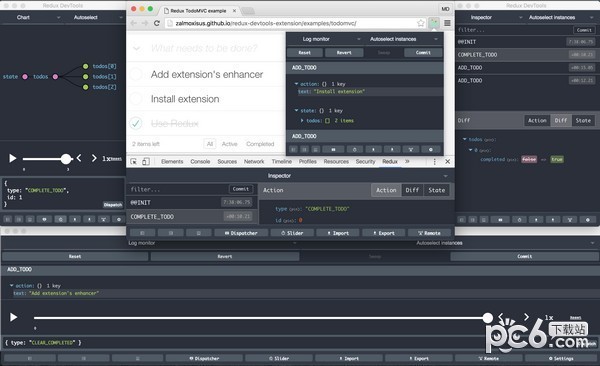Click slider thumb in Chart window
The image size is (600, 366).
pyautogui.click(x=66, y=158)
